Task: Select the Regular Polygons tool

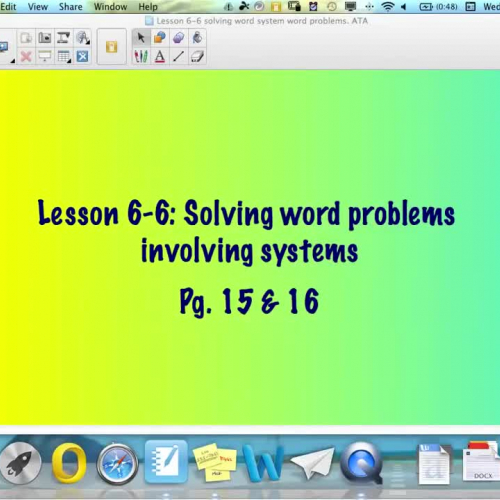Action: 179,38
